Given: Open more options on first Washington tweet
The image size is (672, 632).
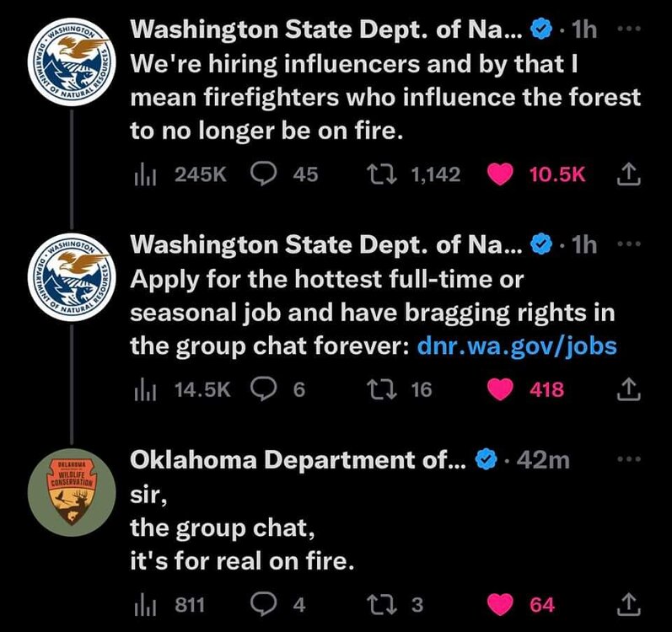Looking at the screenshot, I should pos(630,30).
